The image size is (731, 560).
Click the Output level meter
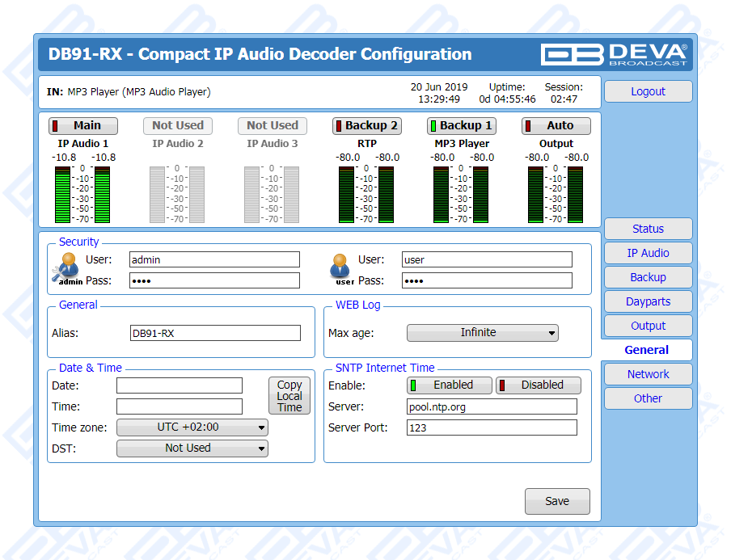556,194
